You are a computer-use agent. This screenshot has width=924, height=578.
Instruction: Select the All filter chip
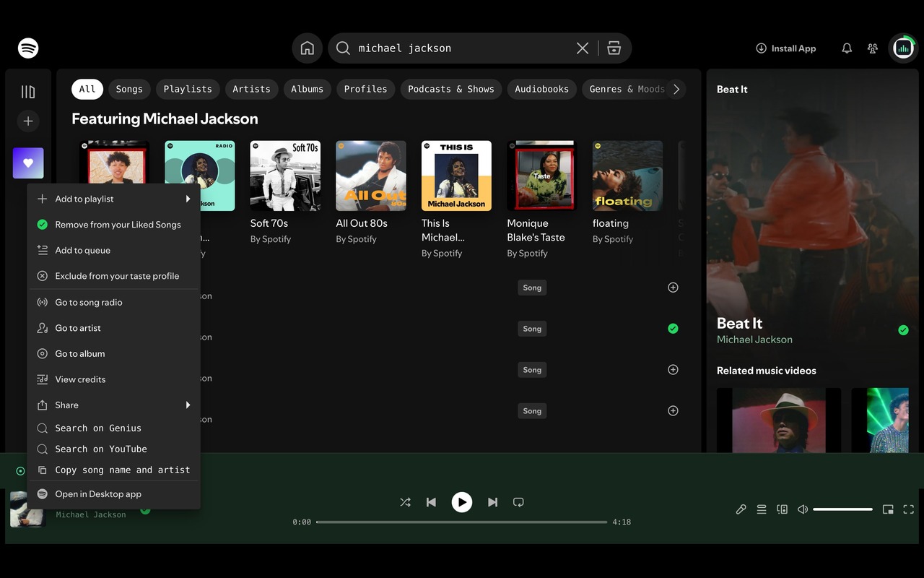click(x=87, y=89)
